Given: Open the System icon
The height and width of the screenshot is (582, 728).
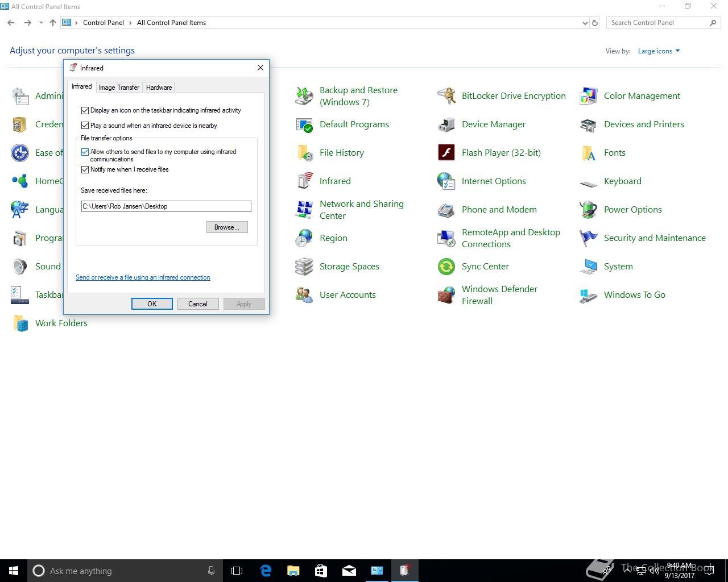Looking at the screenshot, I should pos(589,267).
